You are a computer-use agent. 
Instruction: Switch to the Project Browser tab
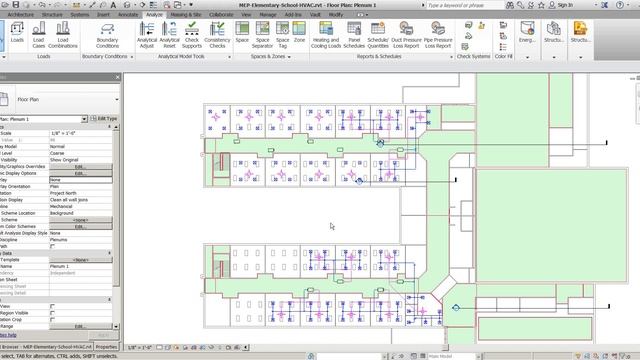click(46, 347)
